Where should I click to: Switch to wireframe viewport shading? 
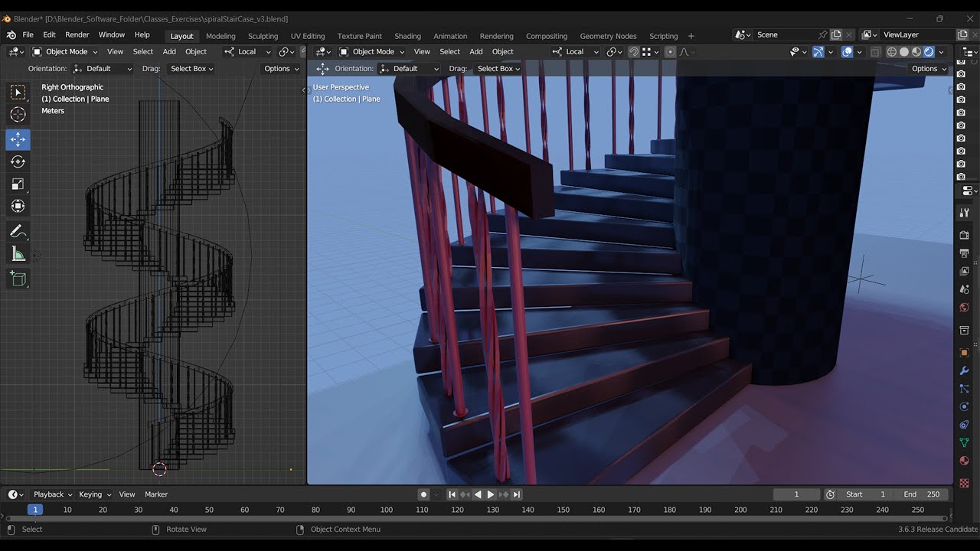point(892,52)
